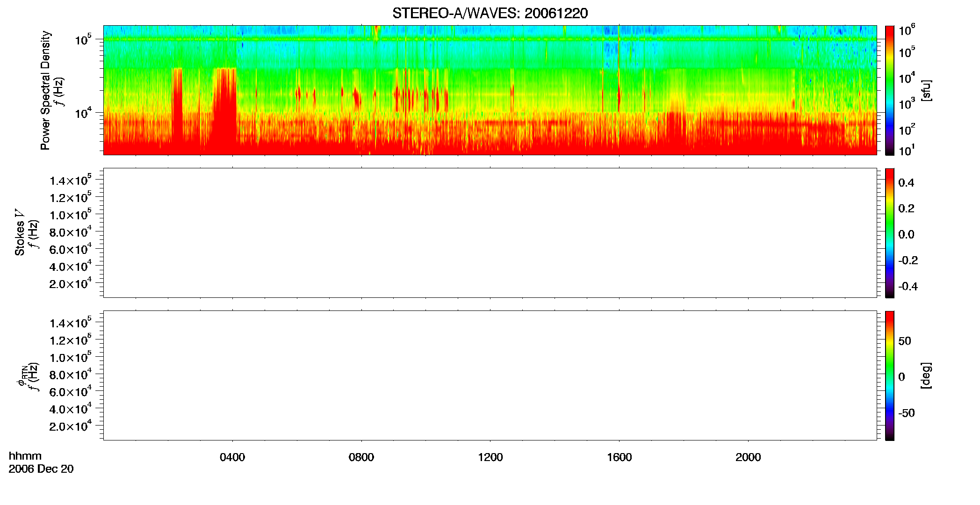The width and height of the screenshot is (980, 505).
Task: Click the empty phi RTN plot panel
Action: point(490,375)
